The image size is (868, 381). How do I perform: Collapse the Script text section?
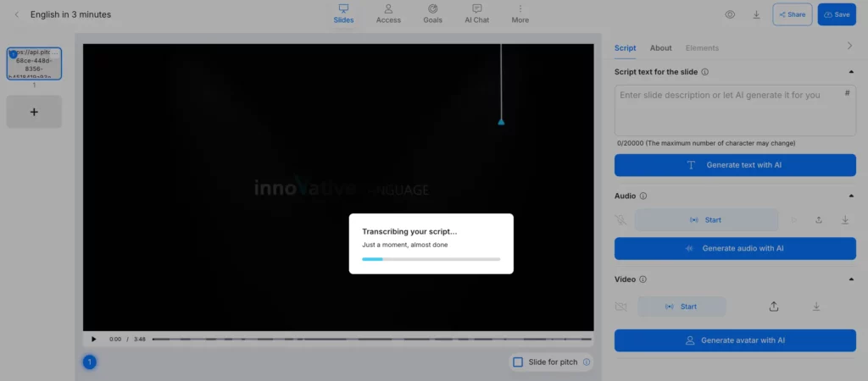(x=851, y=72)
